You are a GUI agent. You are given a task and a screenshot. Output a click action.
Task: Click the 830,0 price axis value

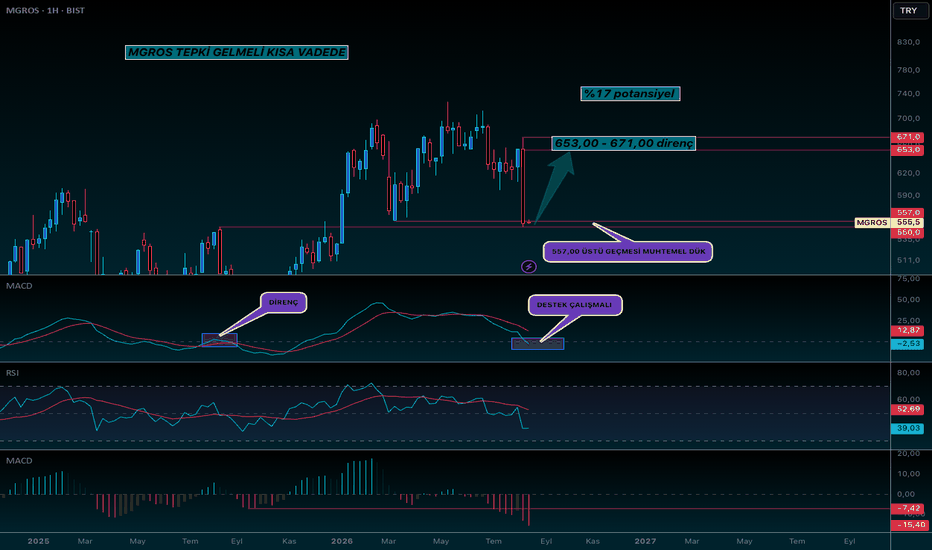pyautogui.click(x=908, y=42)
